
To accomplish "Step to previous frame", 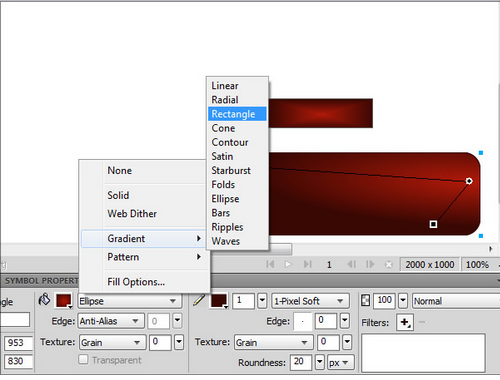I will coord(351,264).
